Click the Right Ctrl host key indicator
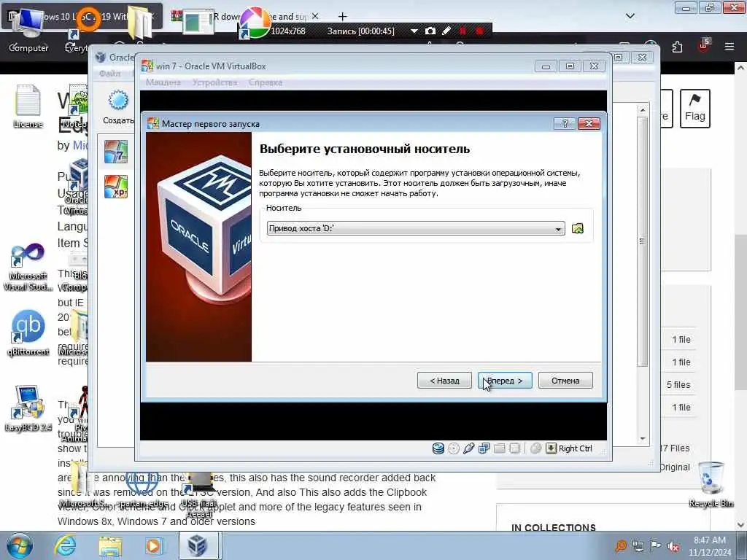The height and width of the screenshot is (560, 747). (569, 448)
